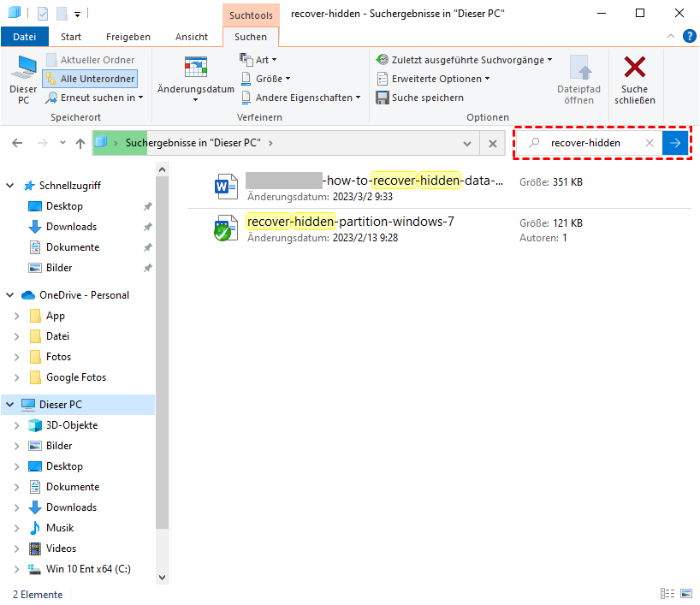Switch to the Start ribbon tab

71,37
